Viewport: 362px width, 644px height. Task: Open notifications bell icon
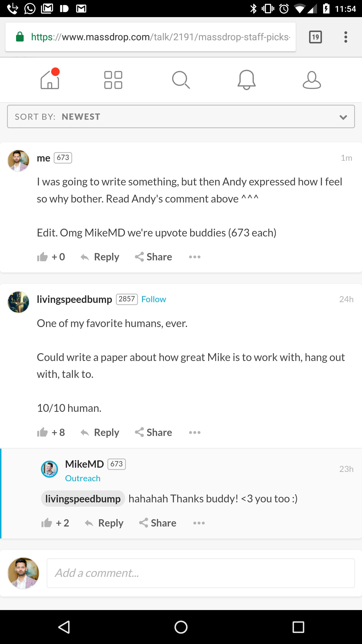coord(246,80)
